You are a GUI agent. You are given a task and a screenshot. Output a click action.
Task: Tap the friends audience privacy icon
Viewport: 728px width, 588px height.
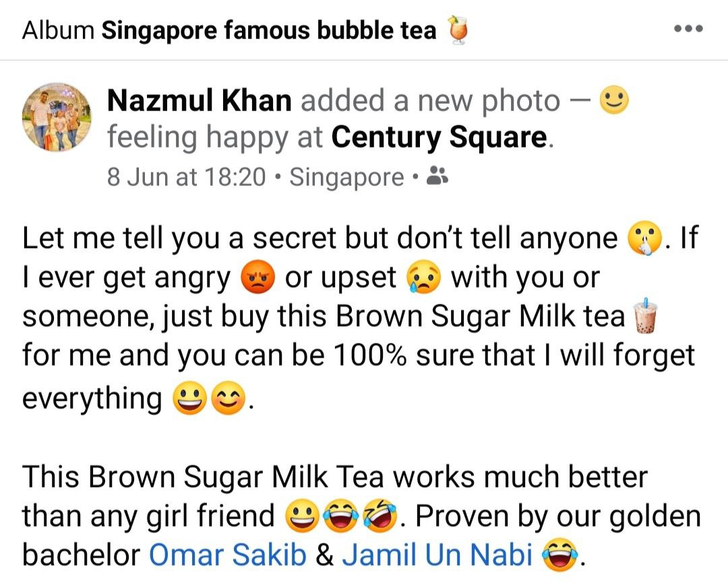click(437, 176)
